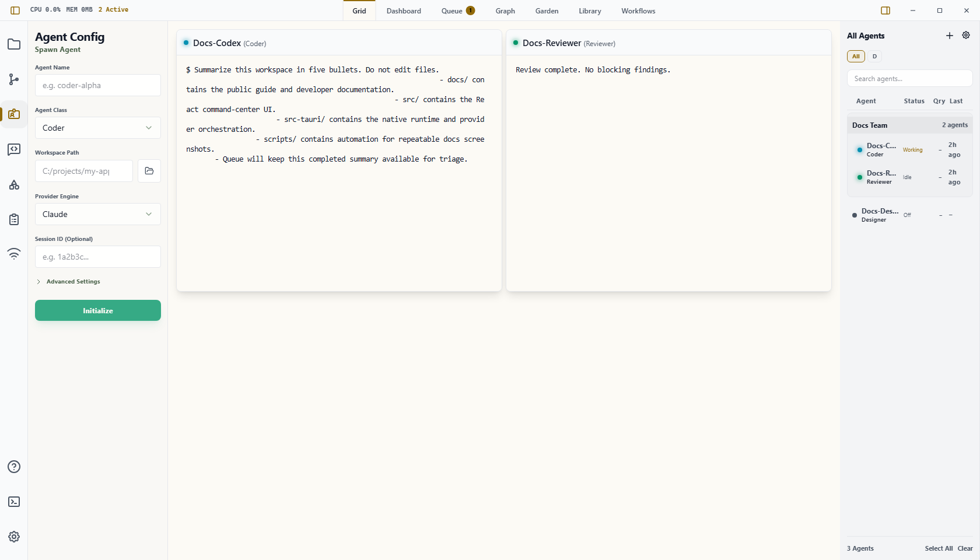The height and width of the screenshot is (560, 980).
Task: Click Select All in agents footer
Action: (x=939, y=548)
